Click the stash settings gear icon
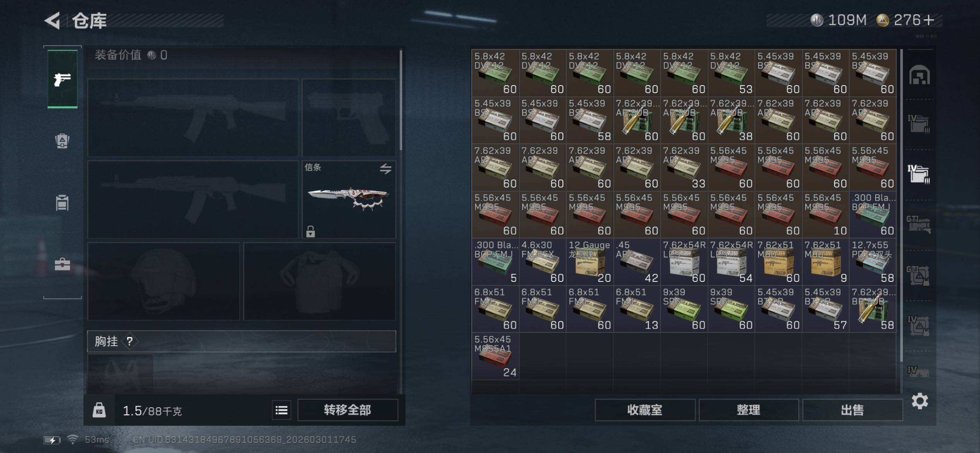 [920, 401]
